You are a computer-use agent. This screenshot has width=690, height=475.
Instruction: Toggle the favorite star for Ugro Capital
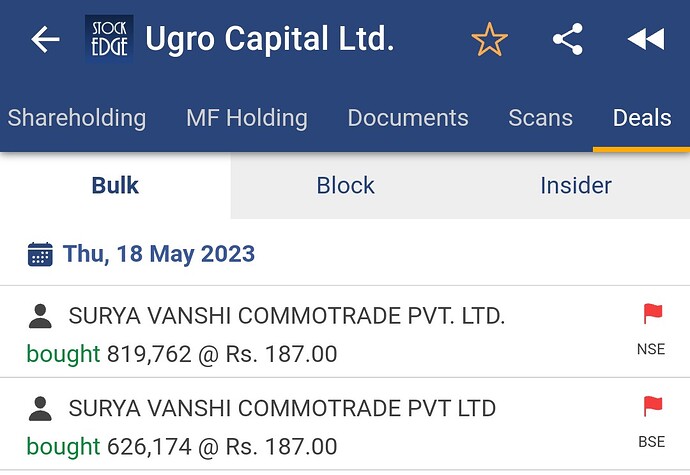(489, 40)
